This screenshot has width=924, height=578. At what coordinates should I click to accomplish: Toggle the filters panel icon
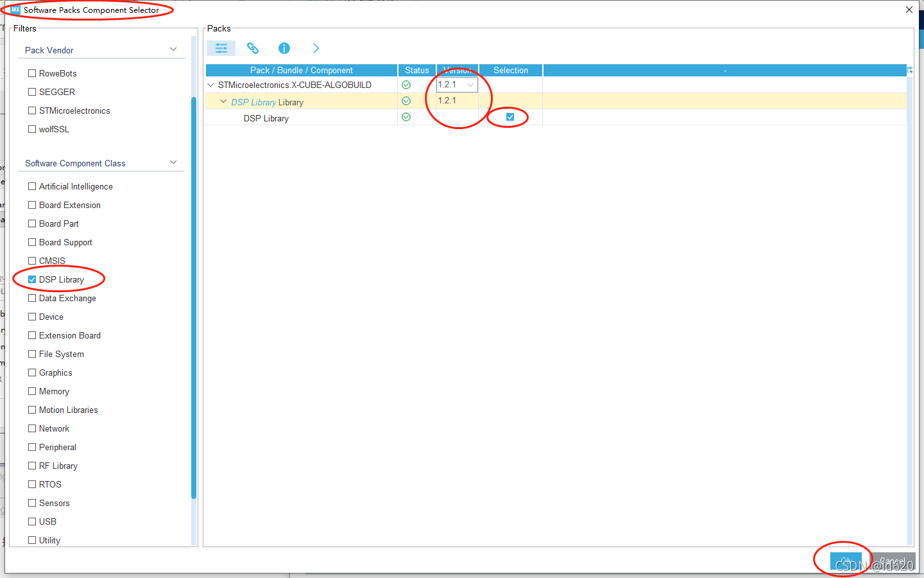[221, 48]
